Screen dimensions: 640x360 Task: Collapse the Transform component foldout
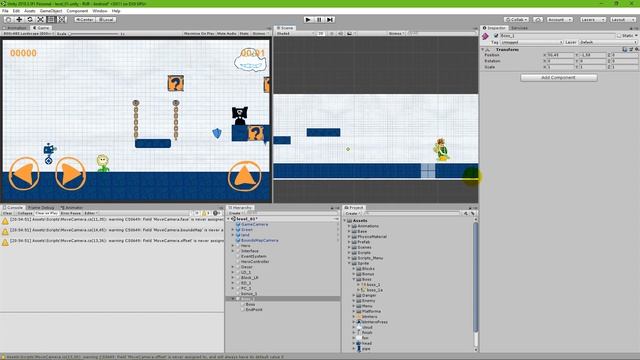tap(482, 49)
